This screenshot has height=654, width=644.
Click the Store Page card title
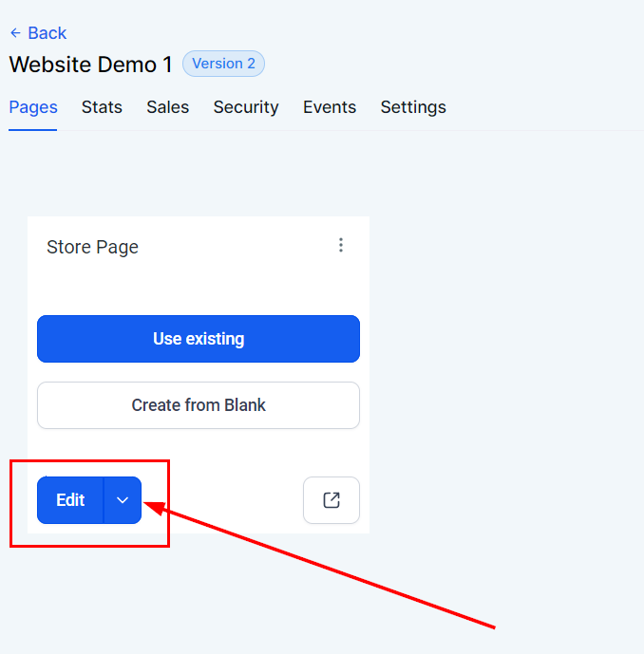(92, 247)
